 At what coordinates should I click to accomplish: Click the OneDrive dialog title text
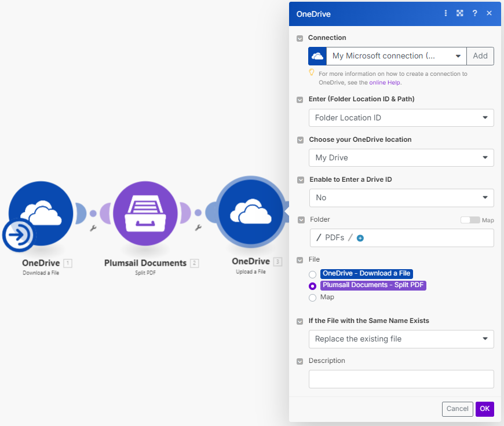[x=313, y=14]
